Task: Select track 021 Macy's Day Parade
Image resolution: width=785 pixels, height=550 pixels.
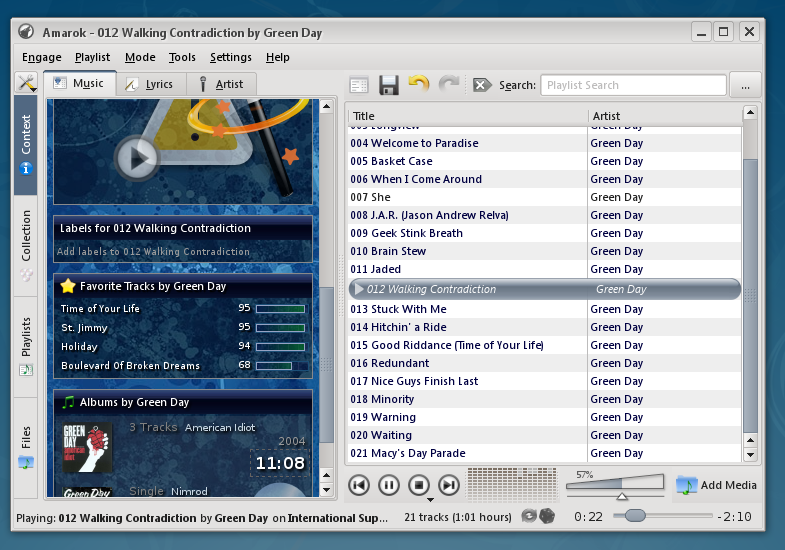Action: [x=545, y=453]
